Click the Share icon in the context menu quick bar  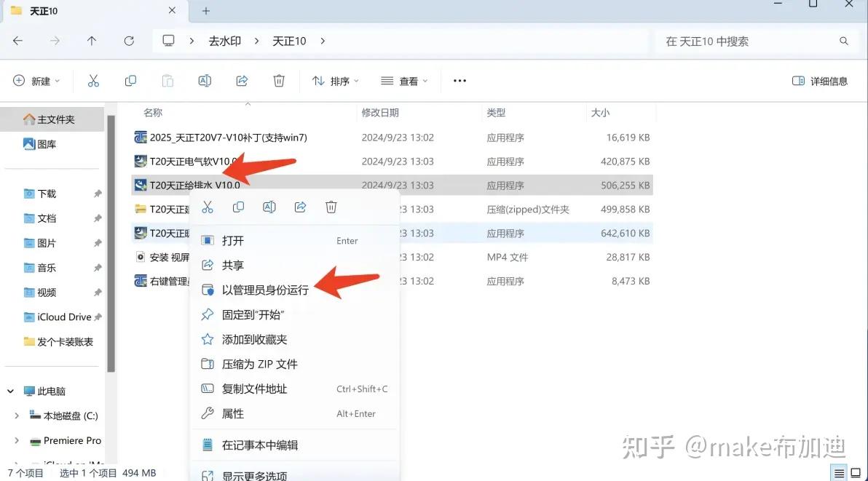click(x=300, y=207)
